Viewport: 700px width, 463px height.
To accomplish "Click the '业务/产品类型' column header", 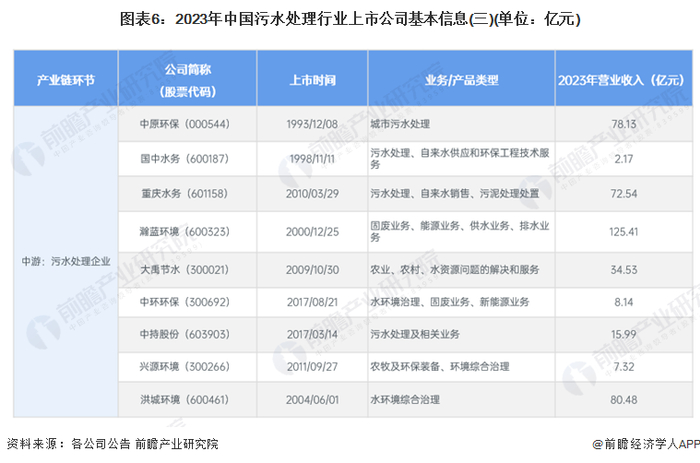I will (x=462, y=80).
